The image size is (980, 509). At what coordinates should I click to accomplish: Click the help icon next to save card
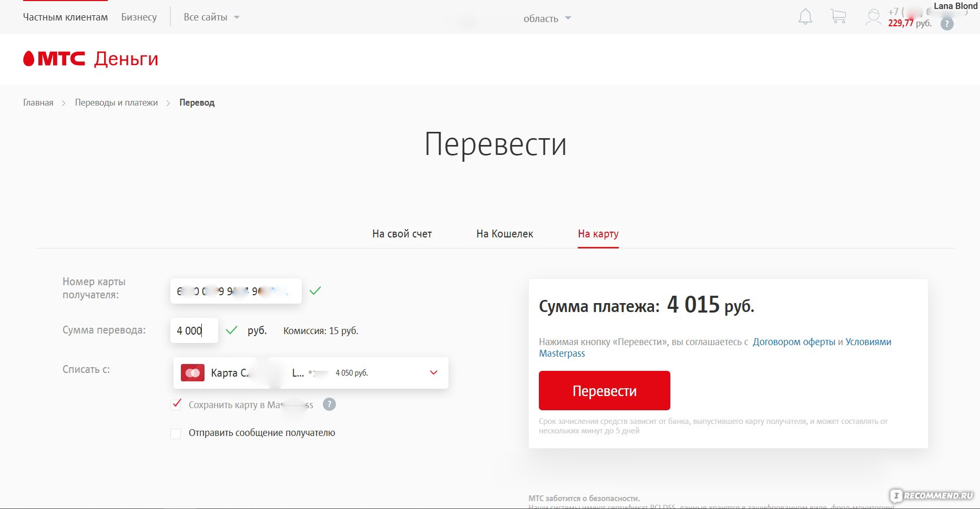point(329,404)
